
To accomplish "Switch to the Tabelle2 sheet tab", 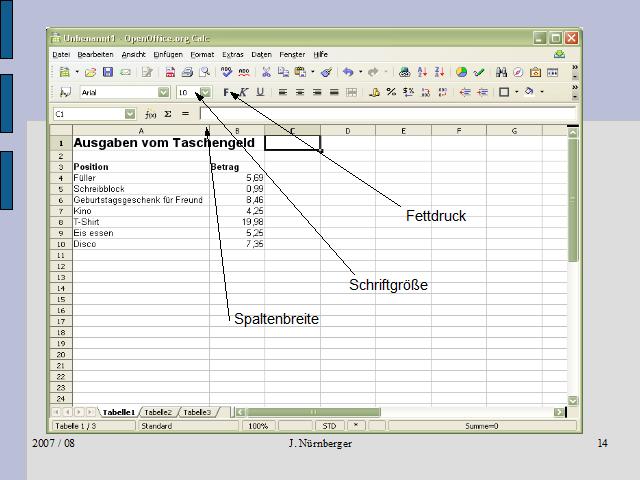I will (x=158, y=412).
